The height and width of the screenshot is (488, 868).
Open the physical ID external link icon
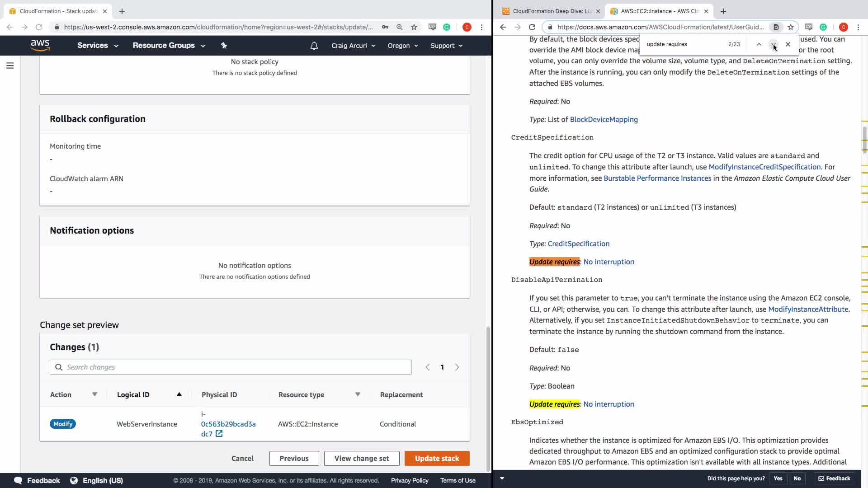219,434
